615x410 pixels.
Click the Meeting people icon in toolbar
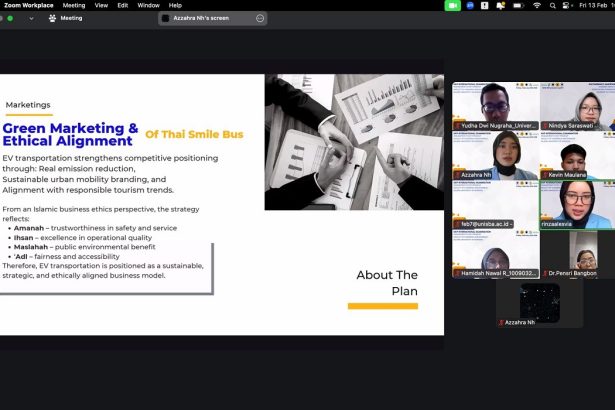pyautogui.click(x=52, y=18)
